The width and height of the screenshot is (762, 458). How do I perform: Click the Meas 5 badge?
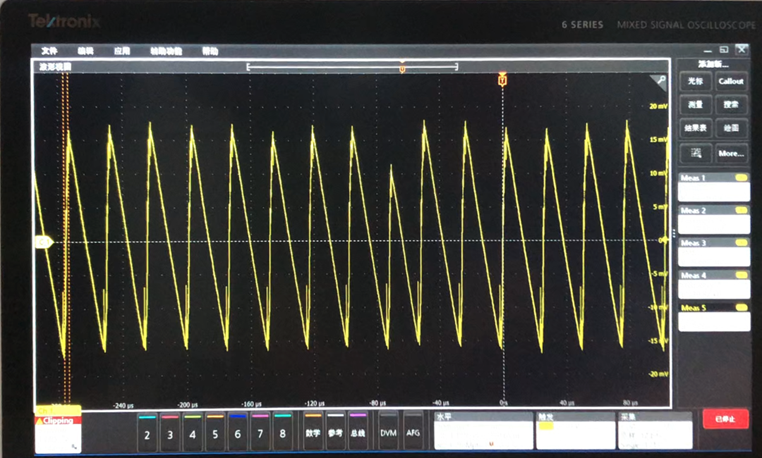714,317
